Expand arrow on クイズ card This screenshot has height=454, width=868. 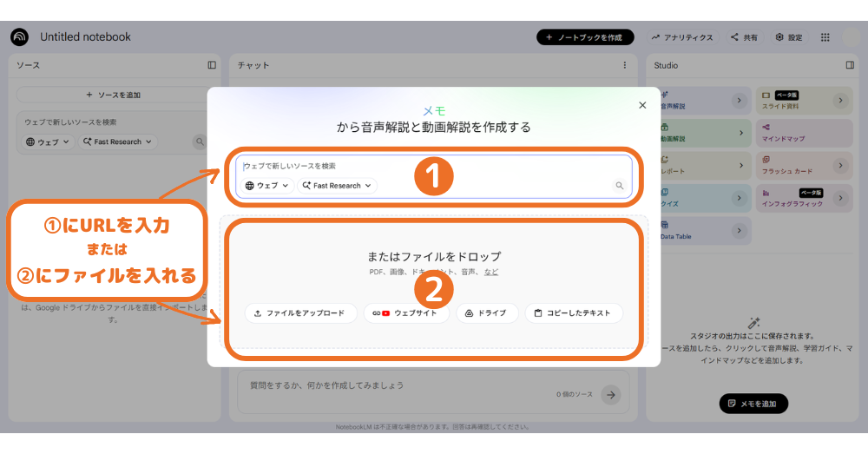pos(739,198)
